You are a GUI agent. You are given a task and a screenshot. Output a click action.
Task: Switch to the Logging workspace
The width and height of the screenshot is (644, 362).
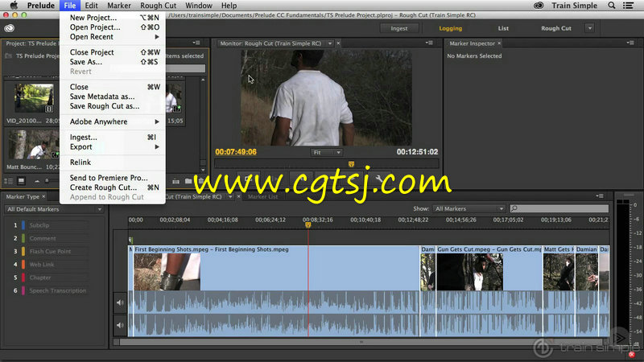tap(451, 28)
